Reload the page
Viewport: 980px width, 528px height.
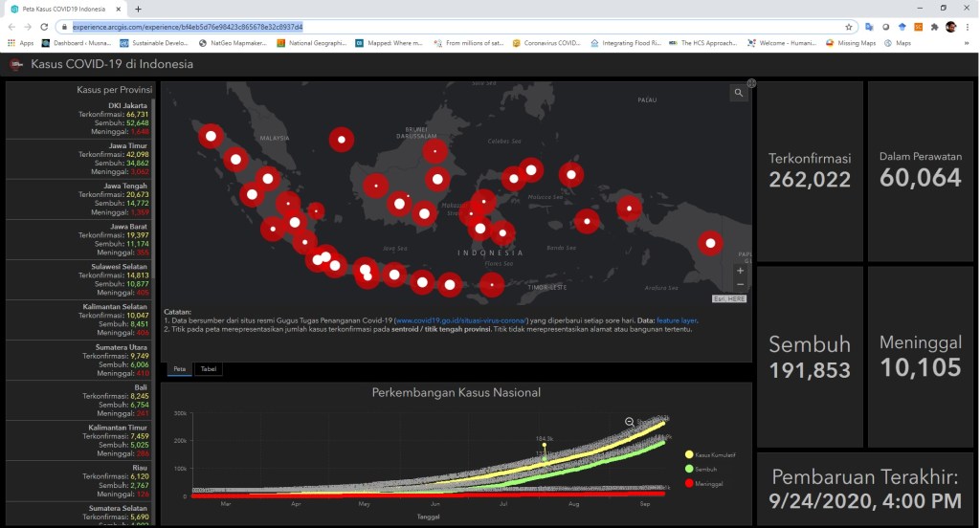[46, 27]
